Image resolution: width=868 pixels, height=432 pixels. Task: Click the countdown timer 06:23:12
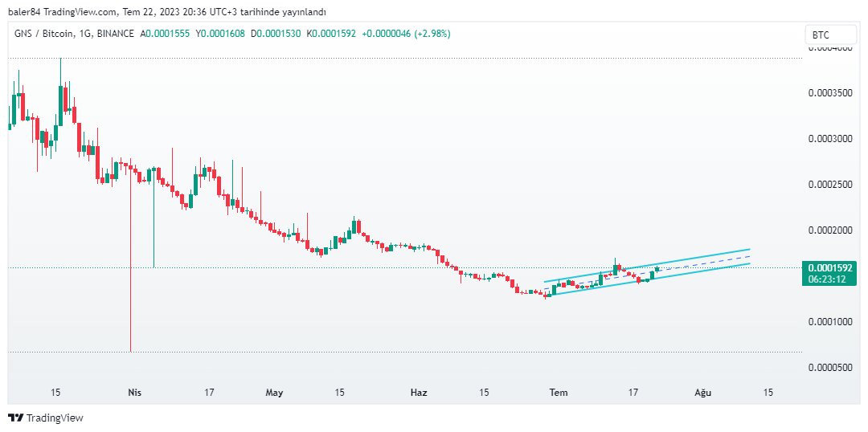point(829,279)
